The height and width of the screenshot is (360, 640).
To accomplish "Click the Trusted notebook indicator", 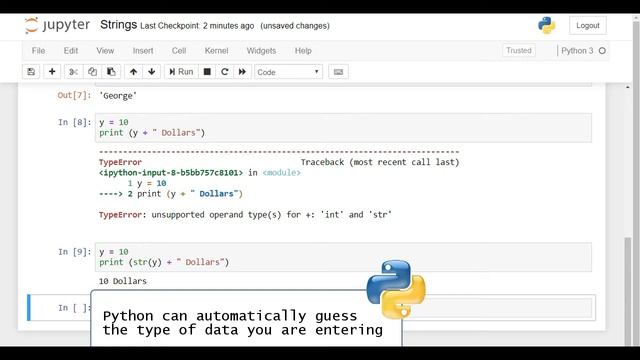I will pyautogui.click(x=519, y=51).
